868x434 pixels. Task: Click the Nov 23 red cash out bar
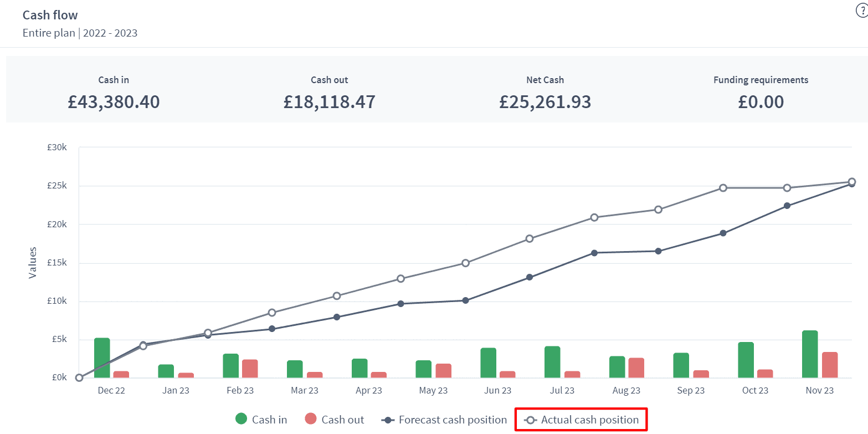tap(830, 365)
